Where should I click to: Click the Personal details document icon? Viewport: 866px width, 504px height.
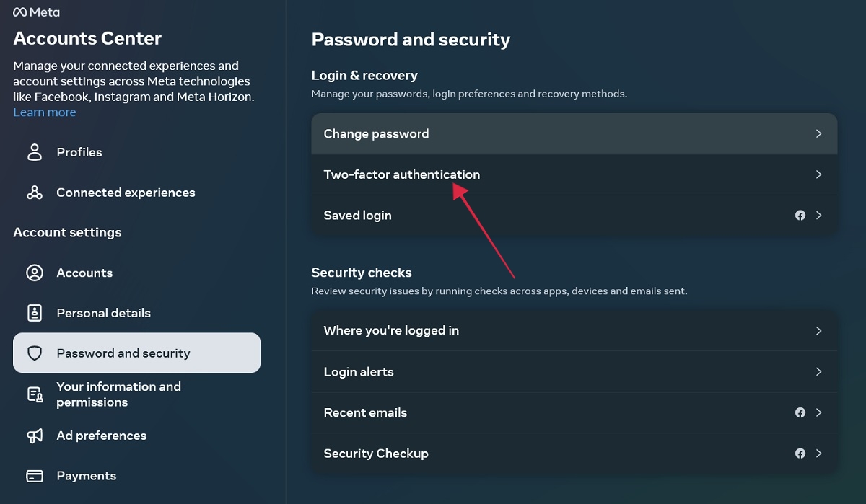click(x=35, y=313)
